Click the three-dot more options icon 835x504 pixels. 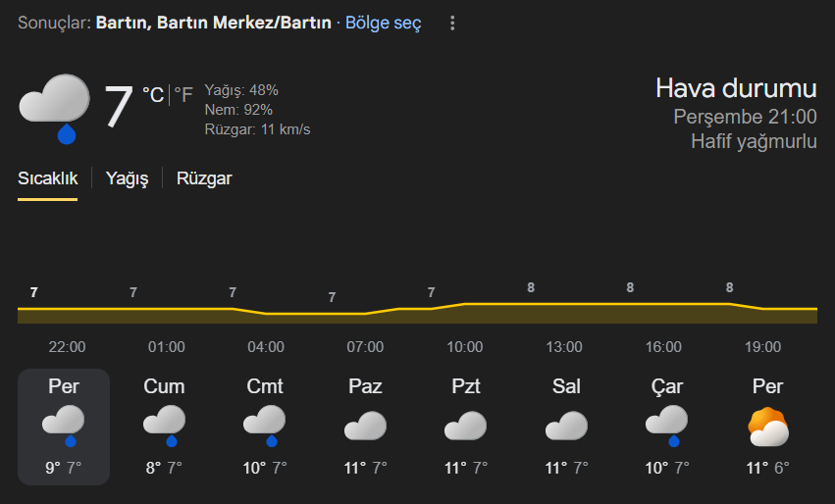click(451, 23)
